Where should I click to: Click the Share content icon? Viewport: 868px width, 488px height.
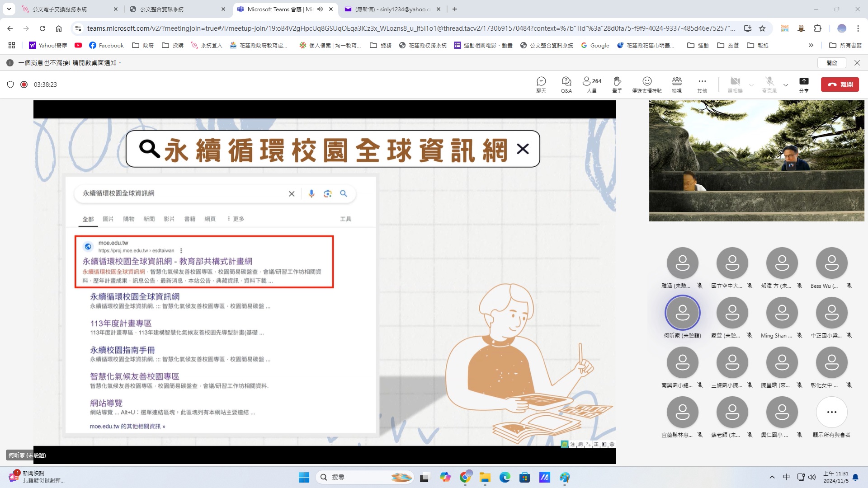pyautogui.click(x=803, y=84)
